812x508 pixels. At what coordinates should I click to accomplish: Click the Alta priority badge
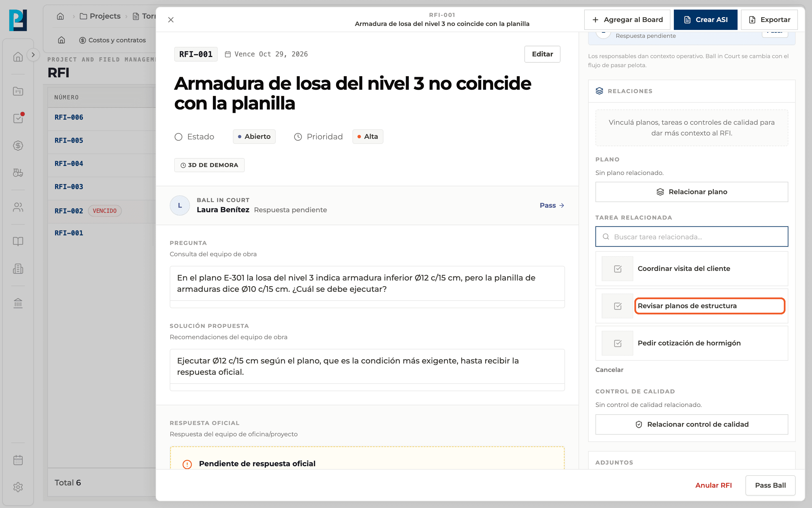(368, 136)
